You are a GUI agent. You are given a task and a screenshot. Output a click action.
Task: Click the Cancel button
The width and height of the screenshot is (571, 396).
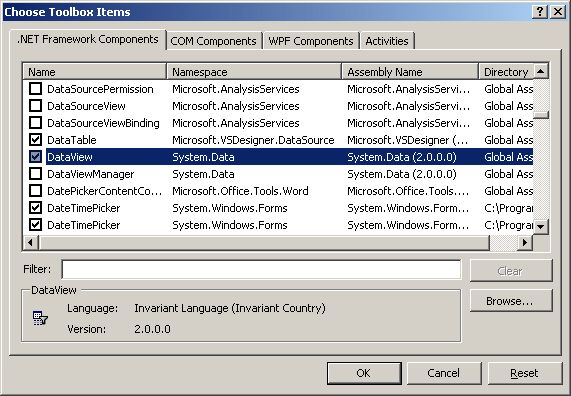[444, 373]
